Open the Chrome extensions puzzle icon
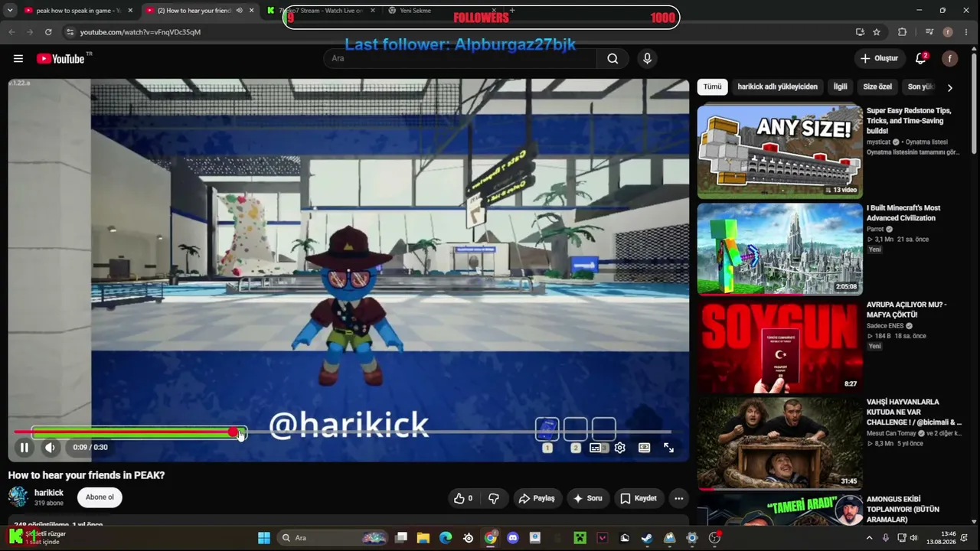 tap(902, 32)
